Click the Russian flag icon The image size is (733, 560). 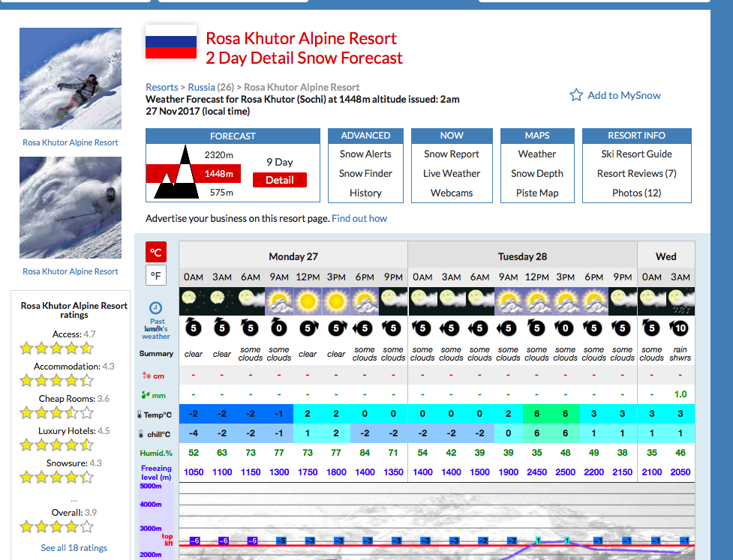click(171, 41)
